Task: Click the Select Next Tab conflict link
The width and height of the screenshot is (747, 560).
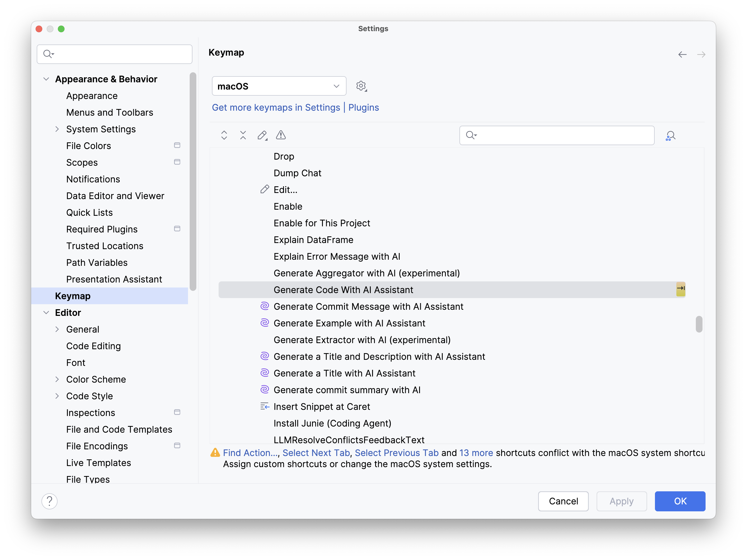Action: [316, 453]
